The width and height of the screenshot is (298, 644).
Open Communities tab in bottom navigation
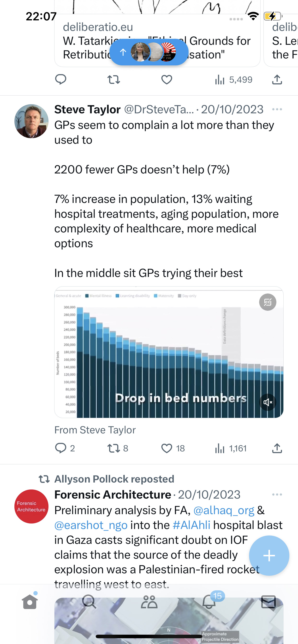[x=149, y=602]
